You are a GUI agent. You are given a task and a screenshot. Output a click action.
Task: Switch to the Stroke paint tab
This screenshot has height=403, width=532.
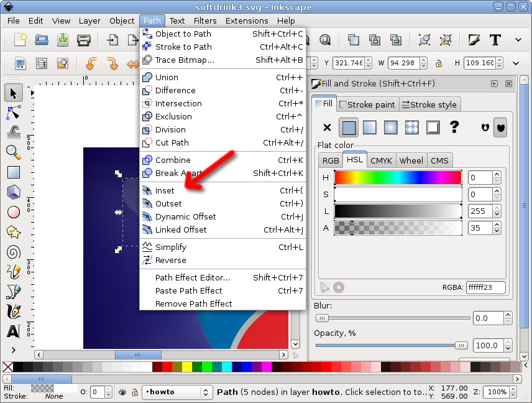pos(367,105)
